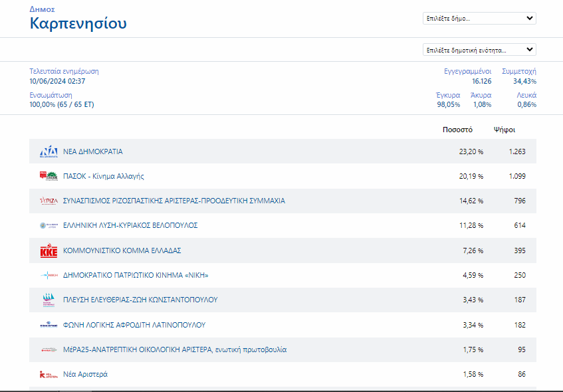563x392 pixels.
Task: Click the Φωνή Λογικής party logo
Action: pos(49,325)
